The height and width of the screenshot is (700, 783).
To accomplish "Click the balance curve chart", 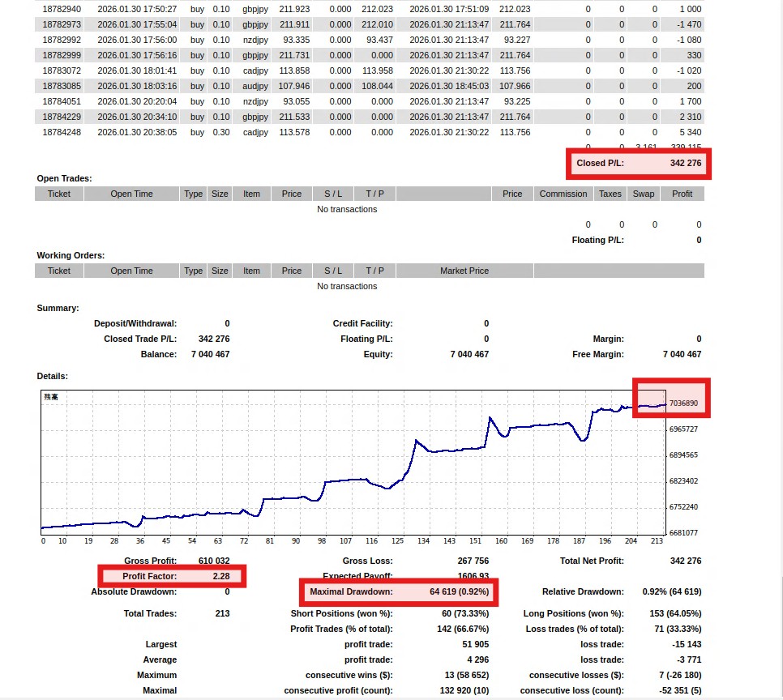I will tap(353, 463).
